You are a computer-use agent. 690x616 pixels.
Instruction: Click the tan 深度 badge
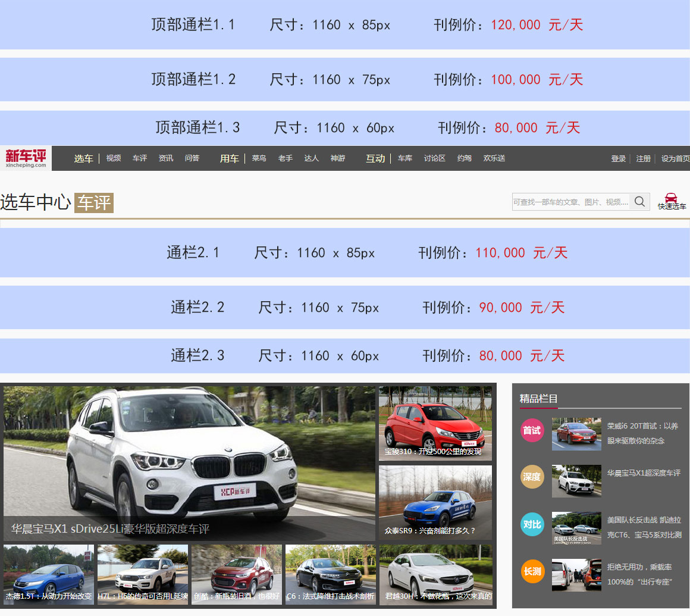(532, 477)
